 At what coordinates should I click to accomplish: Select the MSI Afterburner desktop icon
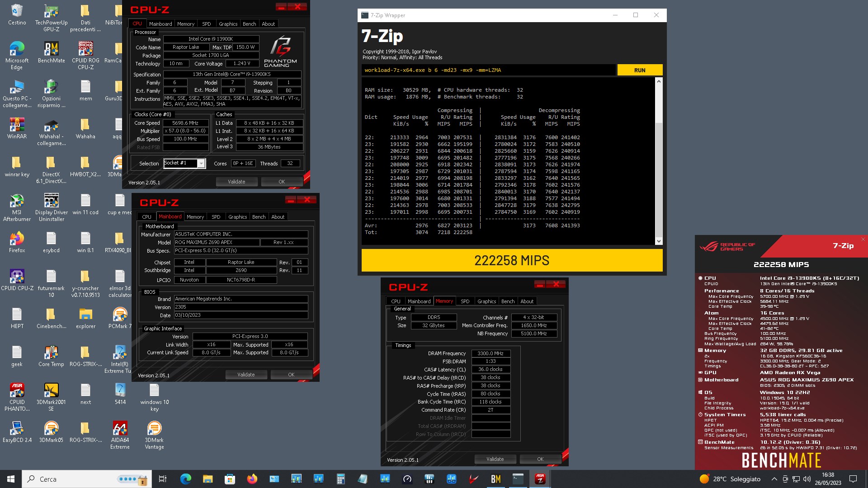(17, 207)
